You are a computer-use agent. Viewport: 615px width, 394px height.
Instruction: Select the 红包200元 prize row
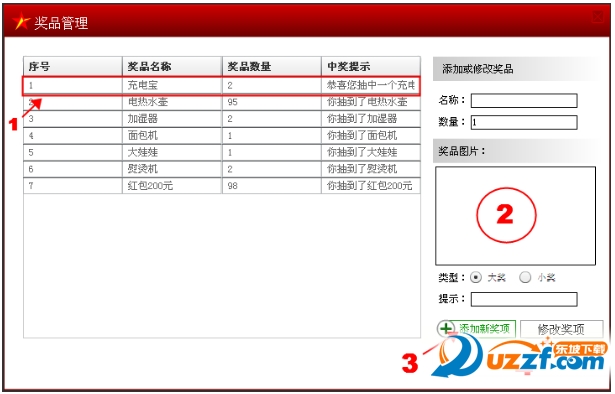coord(222,185)
